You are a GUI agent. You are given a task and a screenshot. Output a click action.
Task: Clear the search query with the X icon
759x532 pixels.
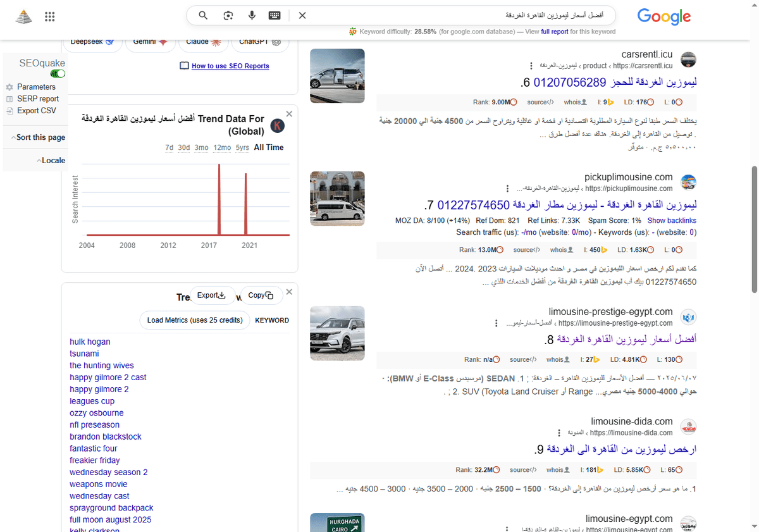click(x=302, y=15)
